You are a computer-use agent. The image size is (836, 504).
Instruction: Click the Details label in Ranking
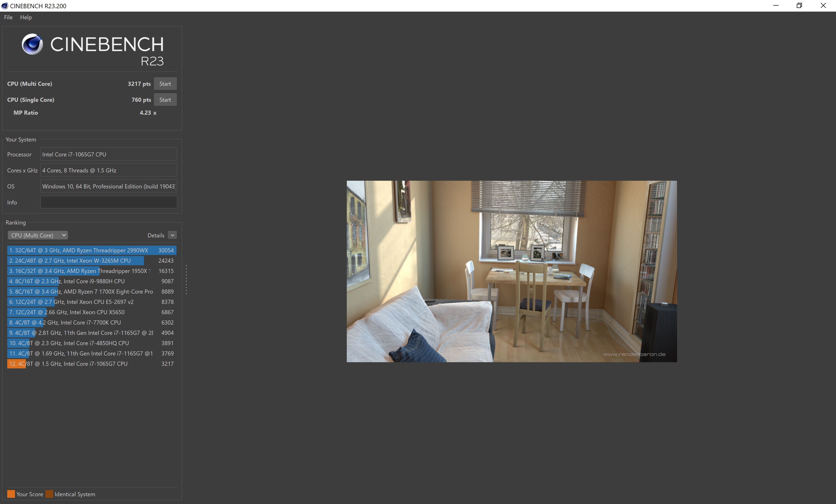point(156,235)
